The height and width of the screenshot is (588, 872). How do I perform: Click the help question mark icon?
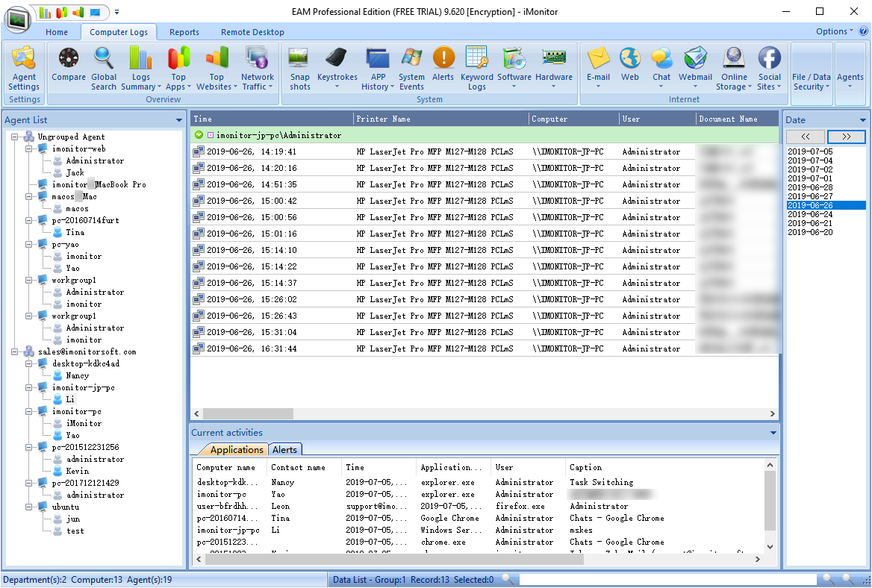(863, 31)
